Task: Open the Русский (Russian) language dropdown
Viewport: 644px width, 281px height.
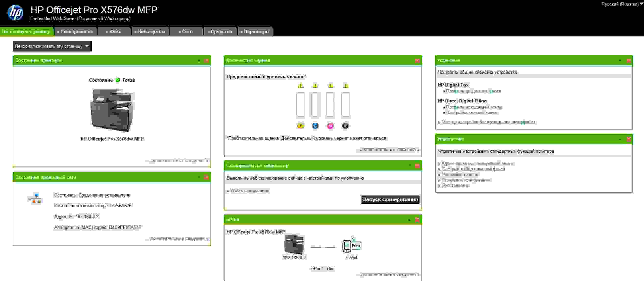Action: tap(622, 4)
